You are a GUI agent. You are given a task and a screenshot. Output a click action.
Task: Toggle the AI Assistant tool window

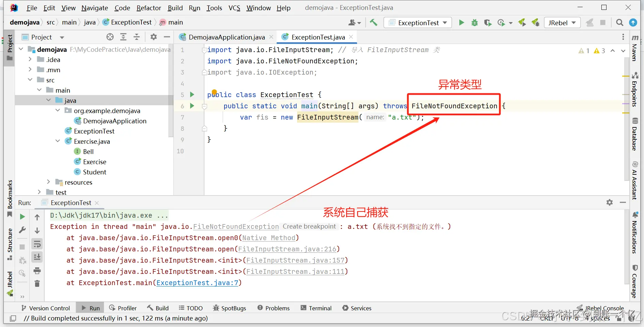[635, 180]
